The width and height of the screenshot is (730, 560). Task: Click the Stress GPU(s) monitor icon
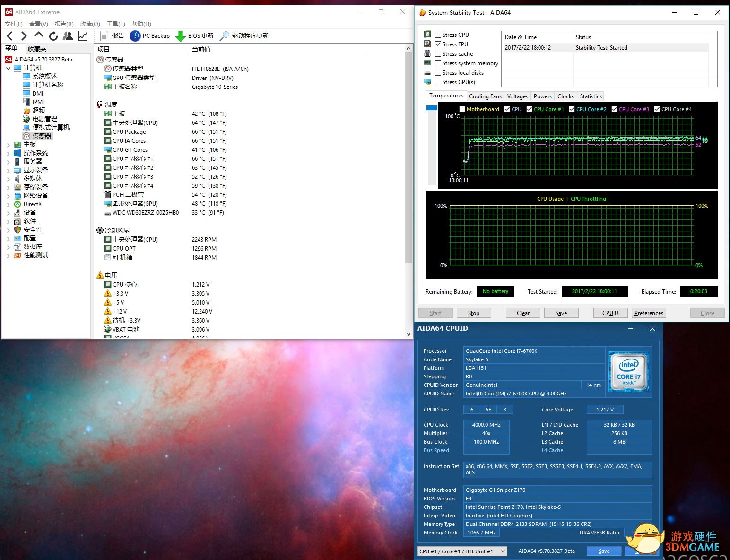(427, 82)
